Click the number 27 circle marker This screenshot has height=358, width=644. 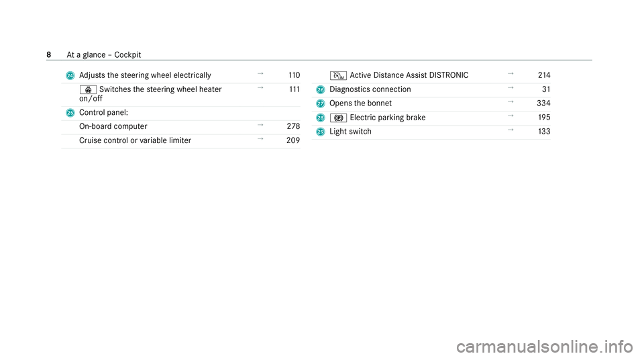[321, 103]
